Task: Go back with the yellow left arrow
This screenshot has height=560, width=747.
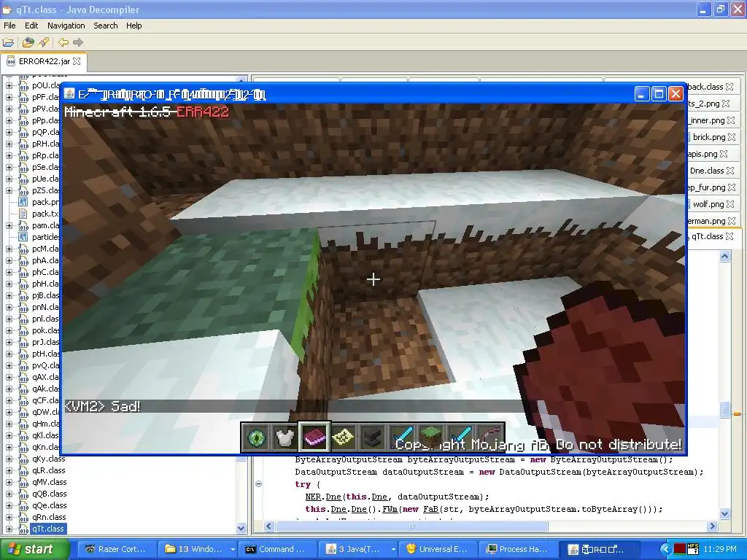Action: 63,42
